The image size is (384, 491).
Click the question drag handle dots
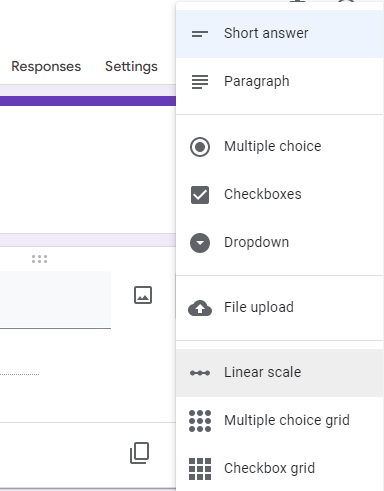[x=39, y=259]
